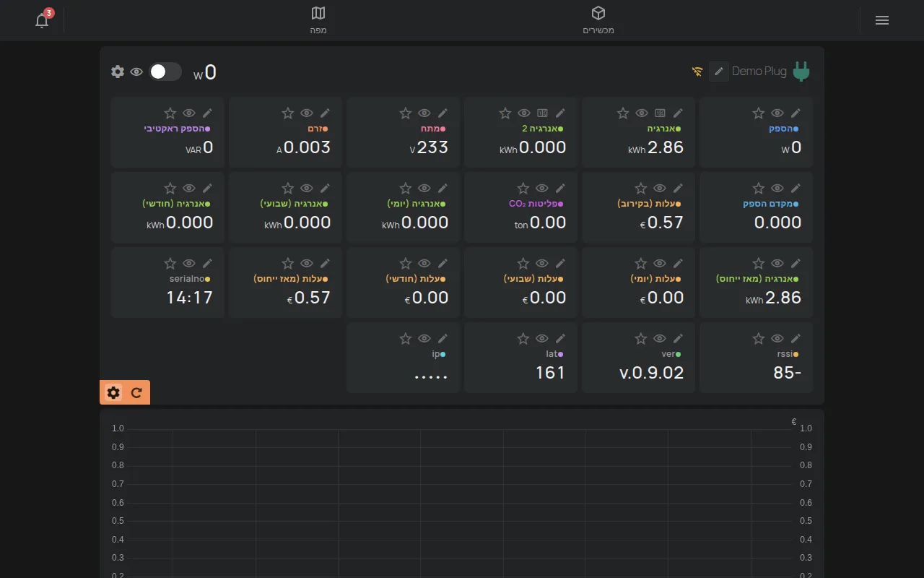
Task: Hide the rssi card
Action: click(777, 338)
